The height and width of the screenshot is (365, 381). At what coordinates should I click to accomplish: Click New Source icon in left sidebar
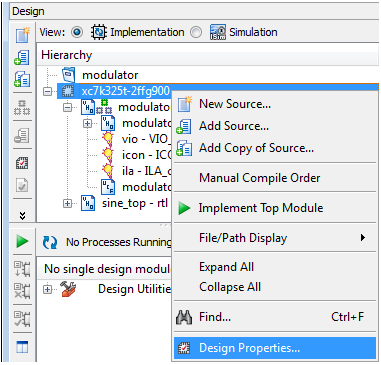click(x=22, y=35)
